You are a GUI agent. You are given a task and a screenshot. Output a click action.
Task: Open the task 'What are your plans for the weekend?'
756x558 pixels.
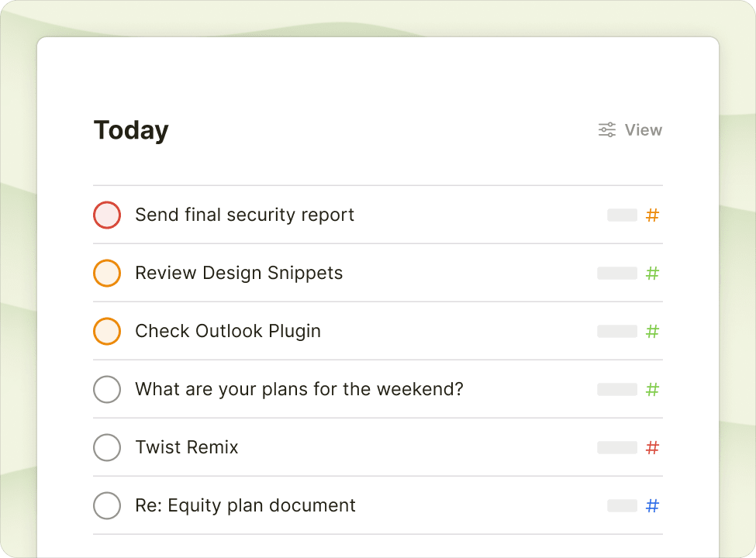[x=298, y=390]
